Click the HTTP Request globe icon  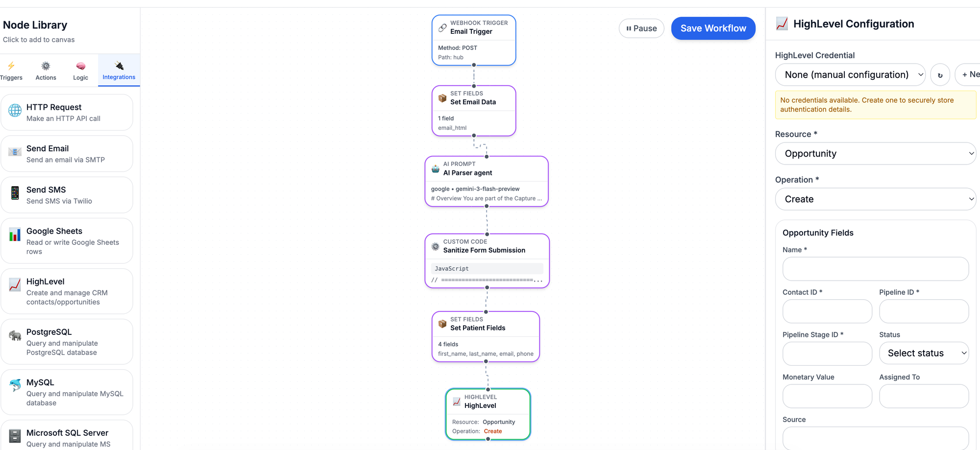(15, 111)
